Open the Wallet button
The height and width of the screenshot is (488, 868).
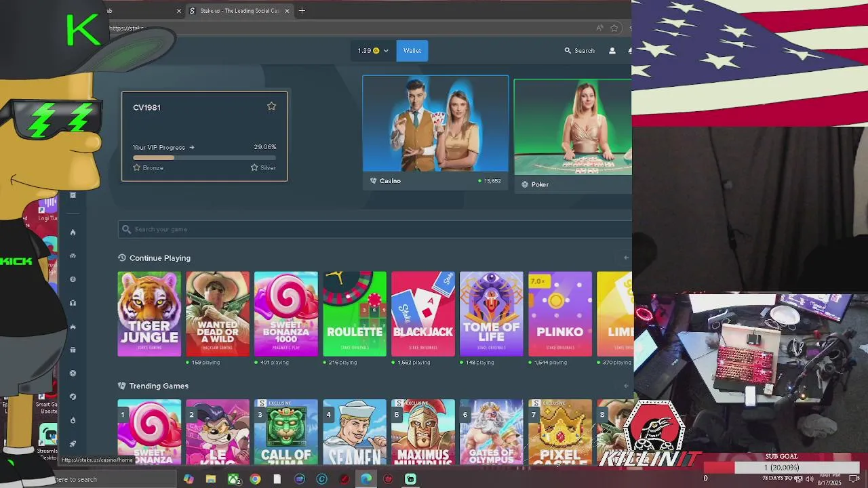coord(412,51)
